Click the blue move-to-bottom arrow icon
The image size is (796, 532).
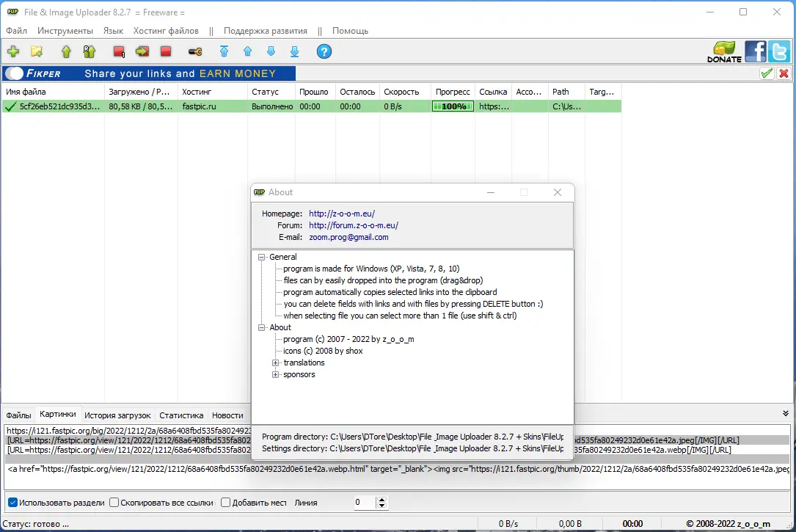point(294,51)
